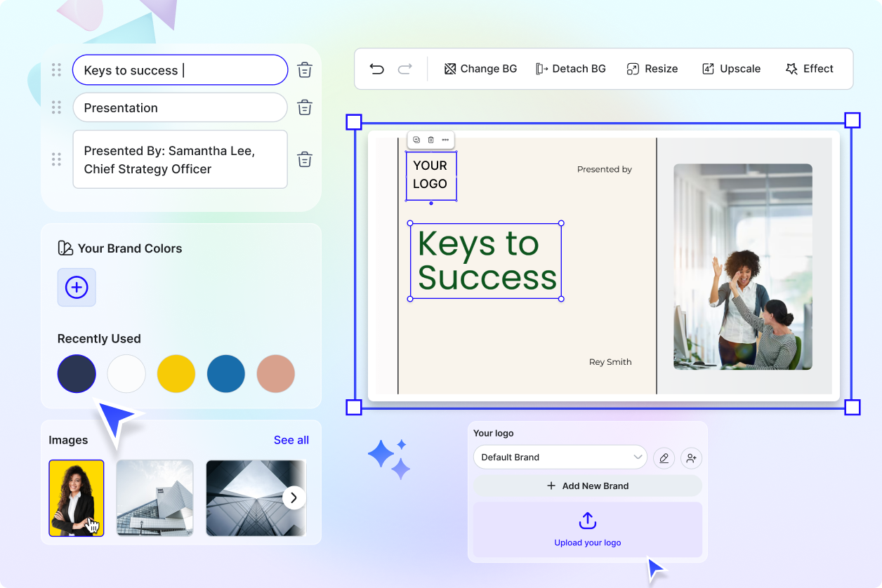Click the top-left canvas resize handle
Viewport: 882px width, 588px height.
pos(354,122)
